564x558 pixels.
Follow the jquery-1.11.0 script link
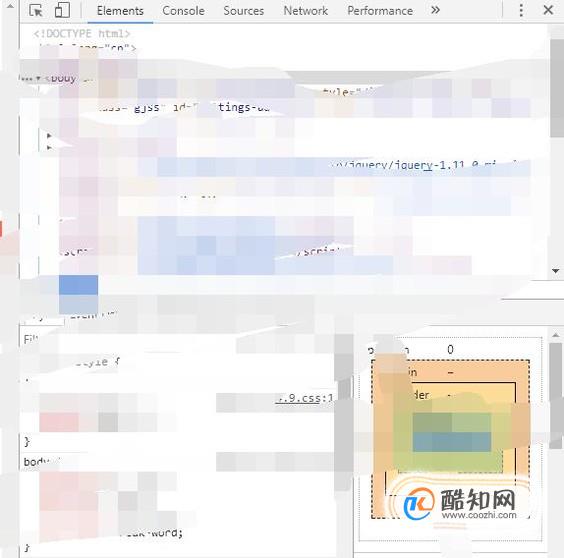click(x=424, y=165)
